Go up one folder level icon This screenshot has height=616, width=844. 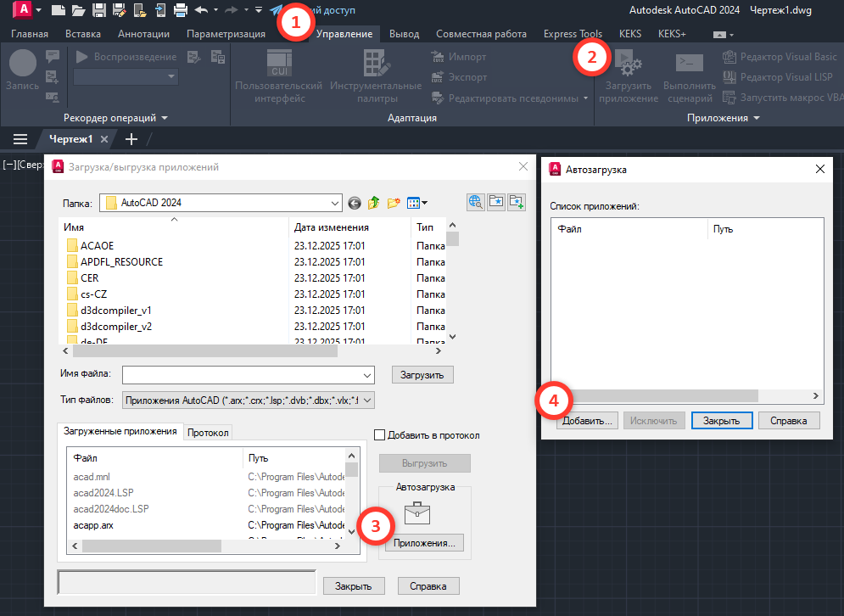click(373, 203)
